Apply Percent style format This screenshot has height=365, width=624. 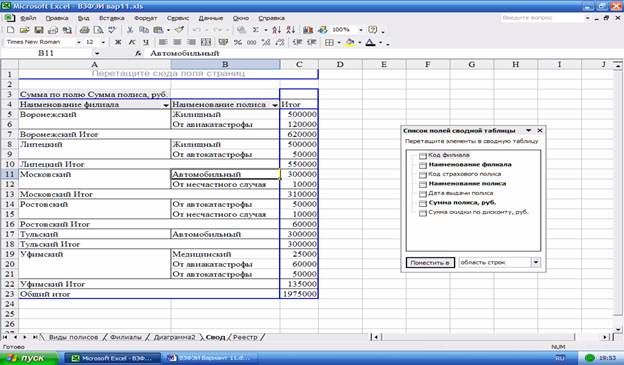pyautogui.click(x=238, y=42)
